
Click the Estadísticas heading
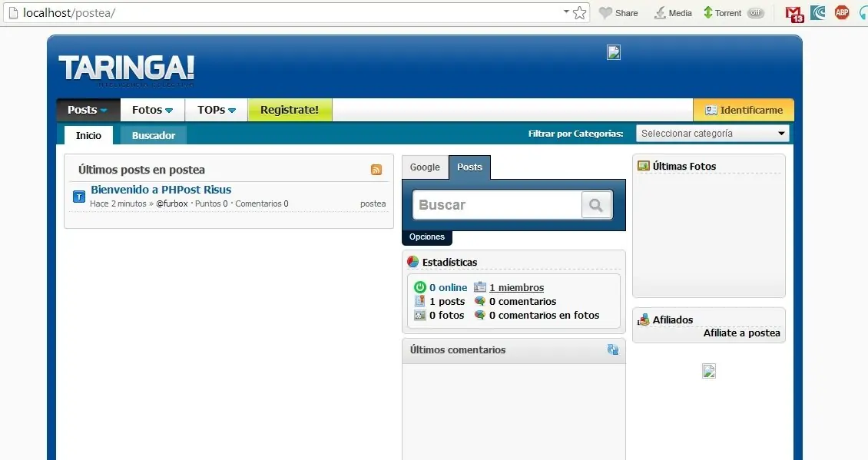(x=449, y=262)
